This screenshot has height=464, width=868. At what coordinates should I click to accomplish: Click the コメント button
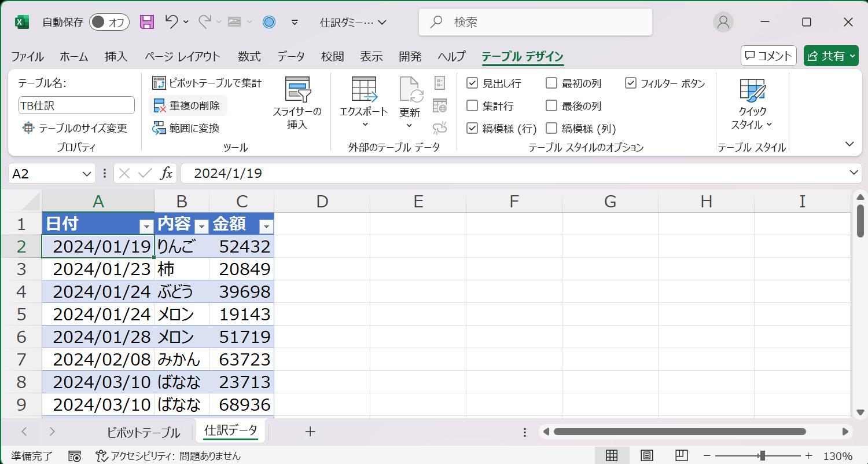point(768,56)
